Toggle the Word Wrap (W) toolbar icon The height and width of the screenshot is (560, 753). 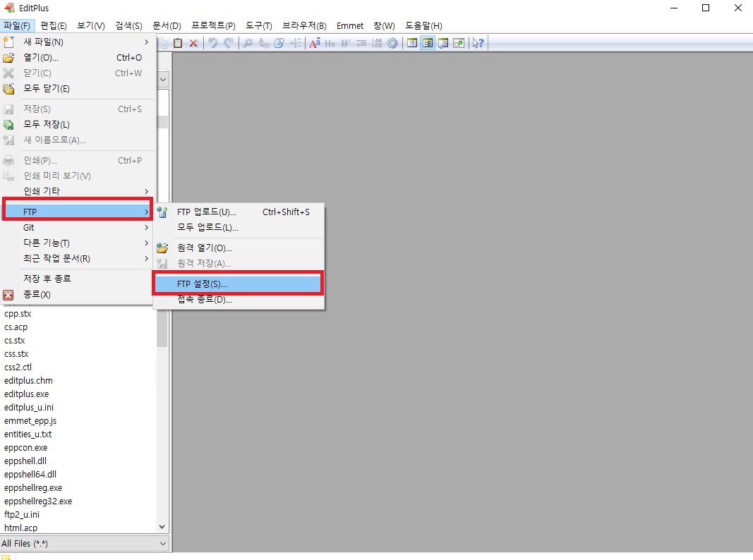(346, 43)
